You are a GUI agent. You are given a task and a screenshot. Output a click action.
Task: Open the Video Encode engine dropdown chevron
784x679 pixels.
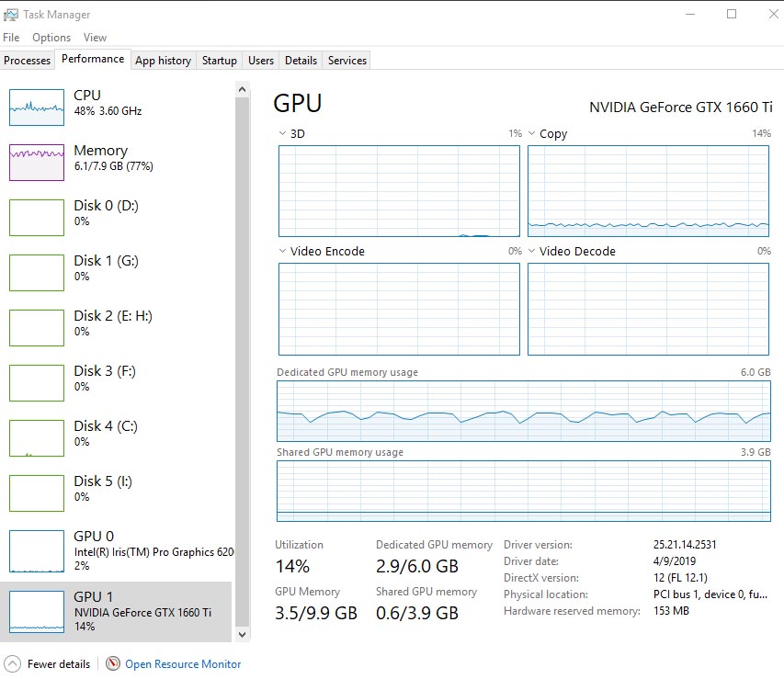coord(282,251)
